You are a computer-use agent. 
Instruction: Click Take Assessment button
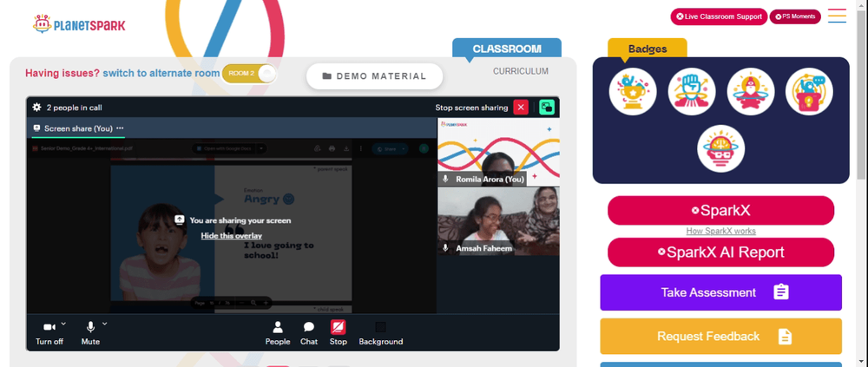pyautogui.click(x=720, y=292)
